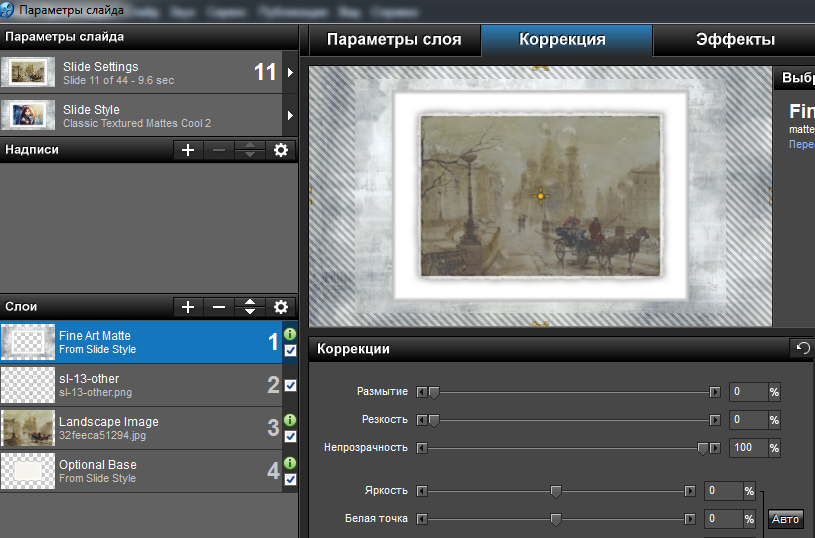Switch to Коррекция tab
This screenshot has width=815, height=538.
coord(567,40)
